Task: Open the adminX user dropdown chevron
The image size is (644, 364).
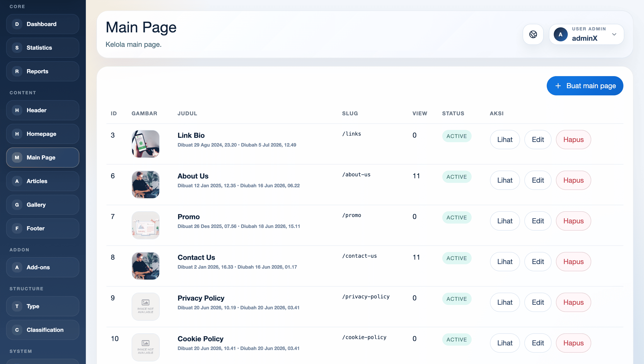Action: [614, 34]
